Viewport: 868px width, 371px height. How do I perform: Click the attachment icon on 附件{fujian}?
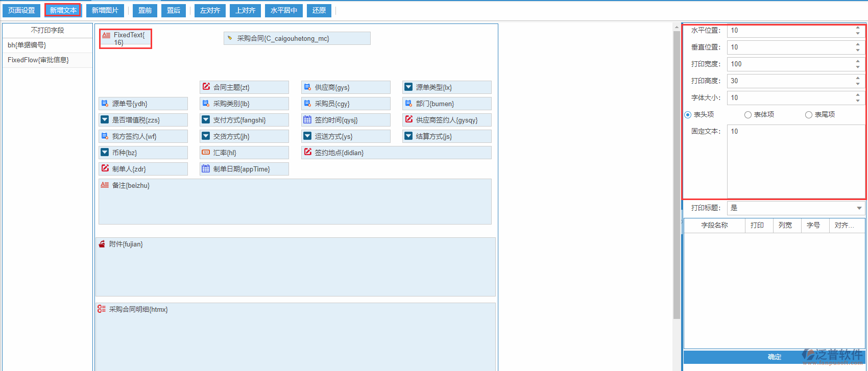102,244
